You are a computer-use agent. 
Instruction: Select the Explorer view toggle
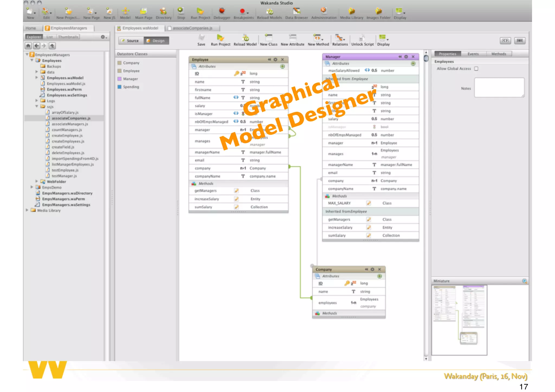[x=34, y=37]
